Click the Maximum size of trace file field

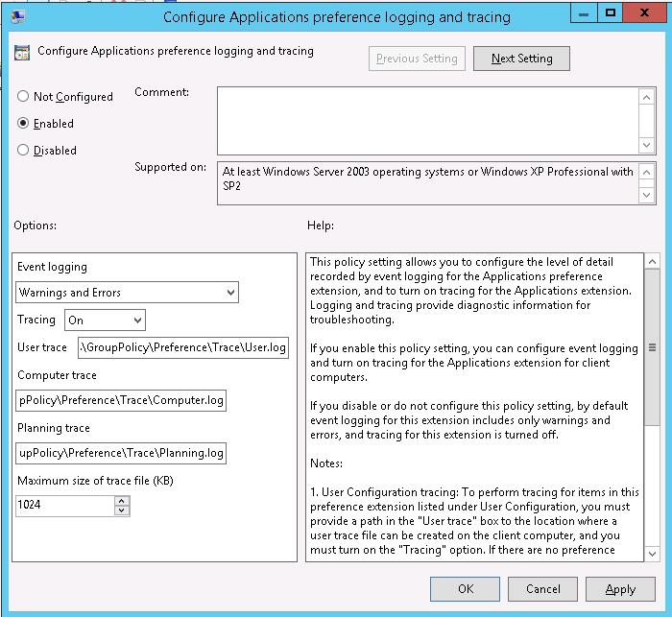64,505
